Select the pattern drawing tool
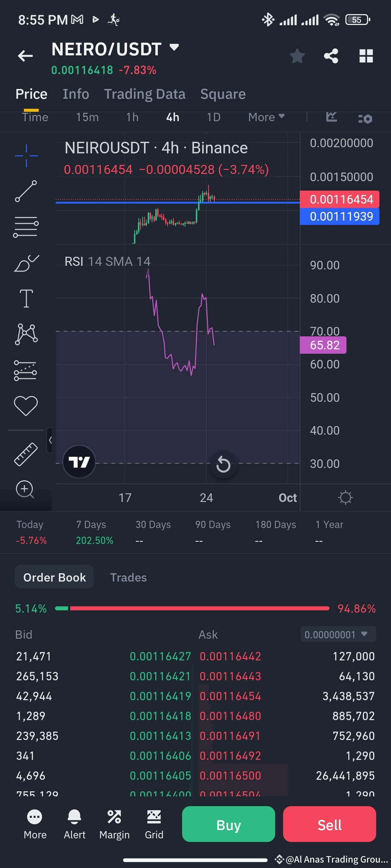The width and height of the screenshot is (391, 868). pos(26,334)
